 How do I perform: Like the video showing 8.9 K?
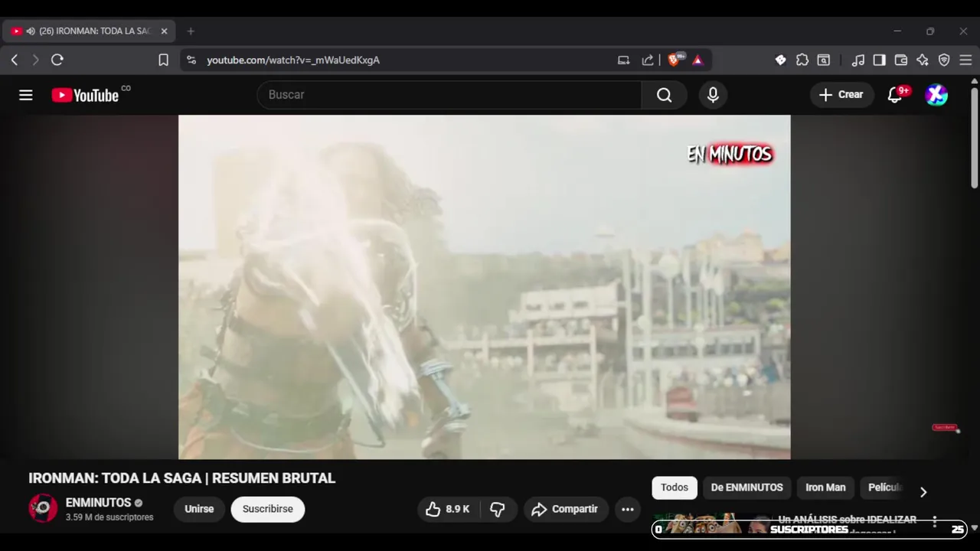(447, 509)
